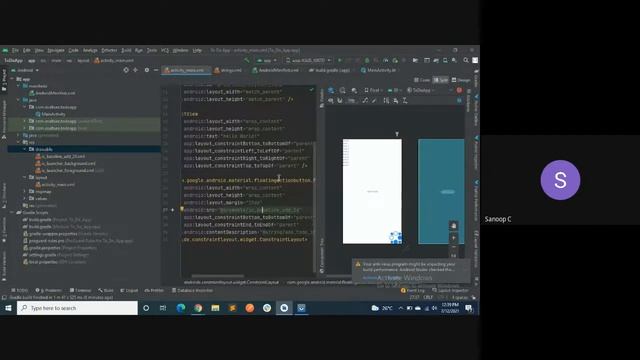Hide the Project panel with minus icon

(x=156, y=70)
